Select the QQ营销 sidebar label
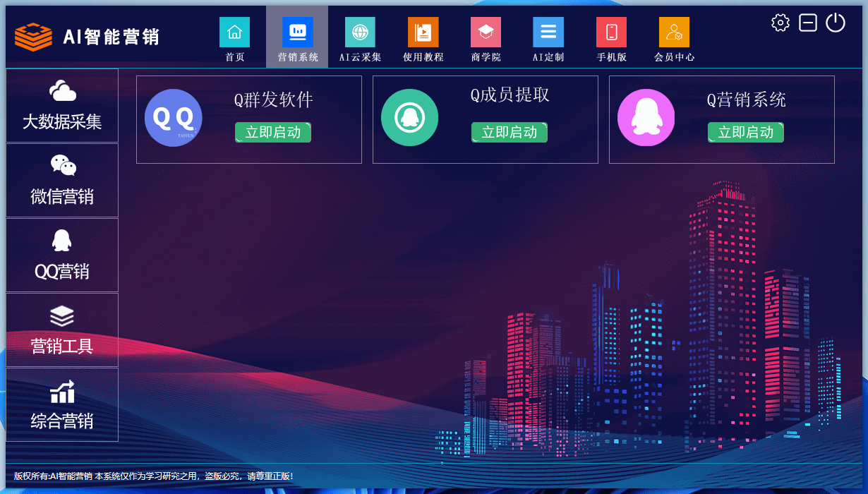Image resolution: width=868 pixels, height=494 pixels. pyautogui.click(x=62, y=272)
